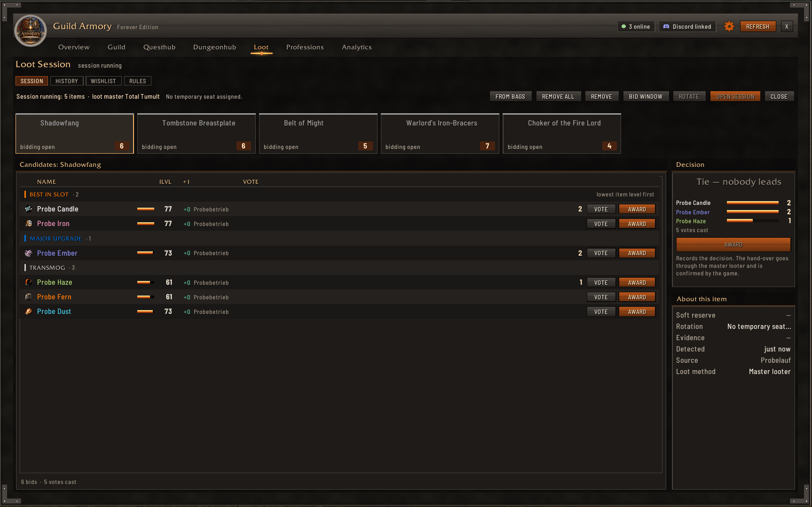Click Probe Haze's class icon
This screenshot has width=812, height=507.
[x=29, y=282]
